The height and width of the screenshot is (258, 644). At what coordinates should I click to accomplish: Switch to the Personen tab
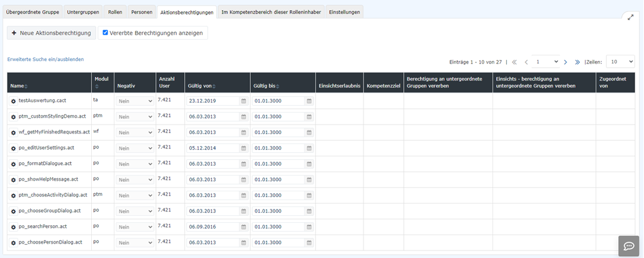pos(142,12)
